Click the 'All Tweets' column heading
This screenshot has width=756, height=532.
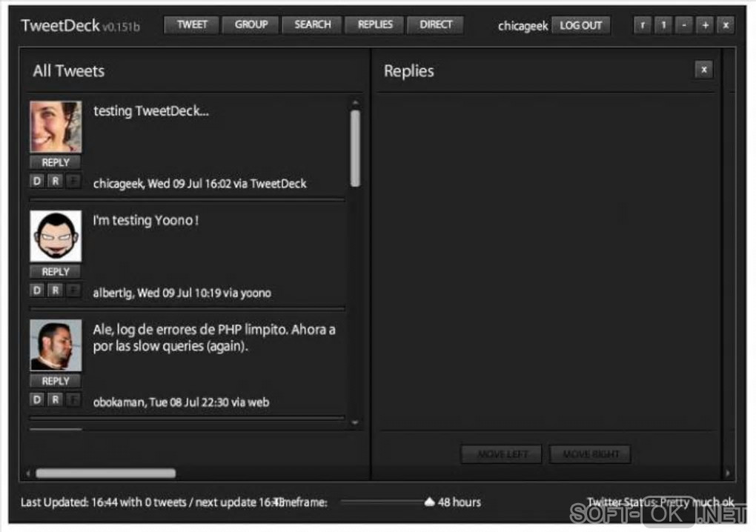(x=68, y=71)
